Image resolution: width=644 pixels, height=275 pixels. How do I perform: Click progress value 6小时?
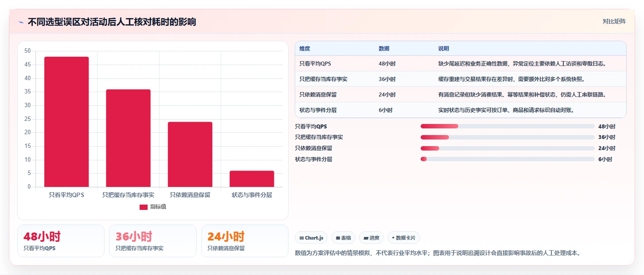605,159
